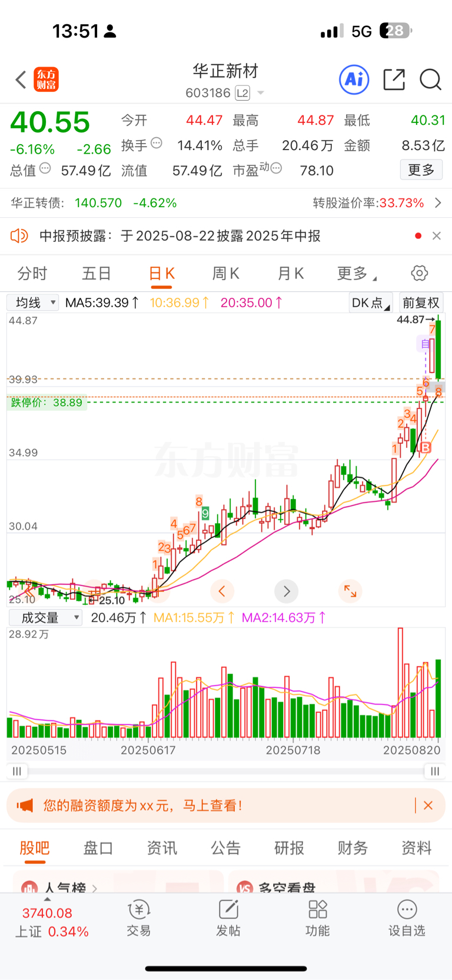Tap the B buy signal marker
The image size is (452, 980).
[x=426, y=448]
